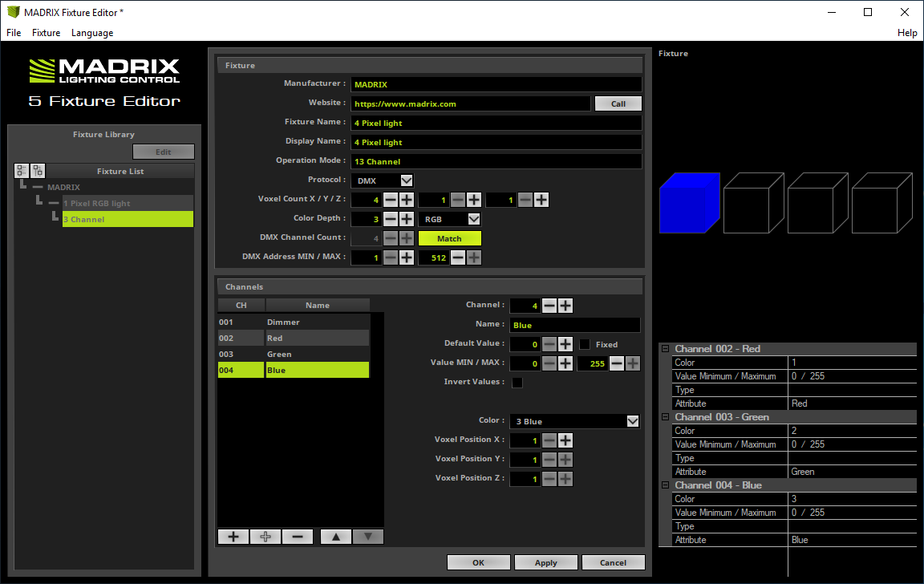The width and height of the screenshot is (924, 584).
Task: Open the Protocol DMX dropdown
Action: [x=407, y=180]
